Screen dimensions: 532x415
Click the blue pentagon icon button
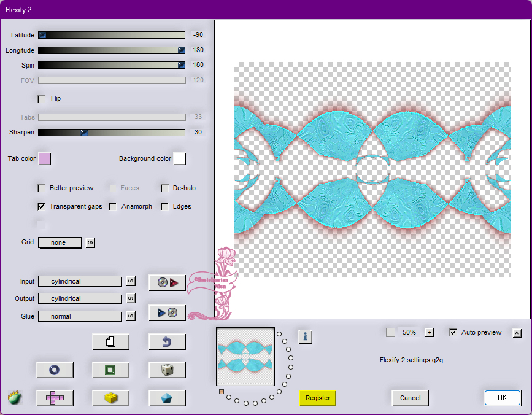168,398
